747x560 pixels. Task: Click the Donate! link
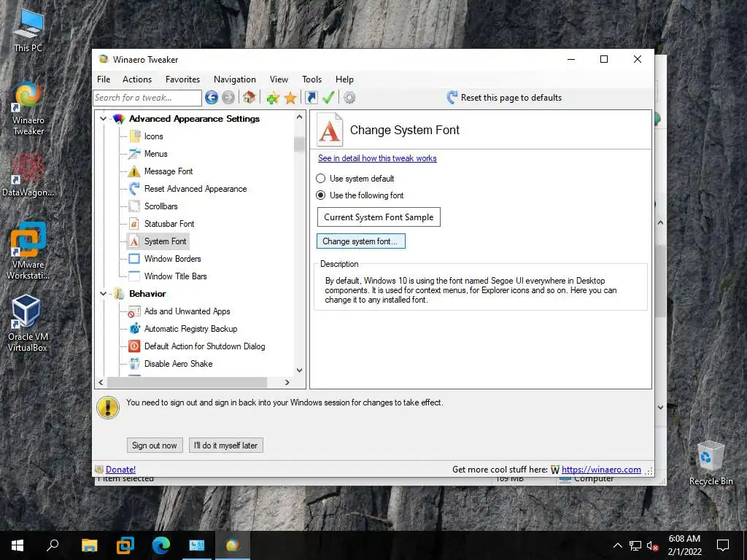click(x=120, y=470)
